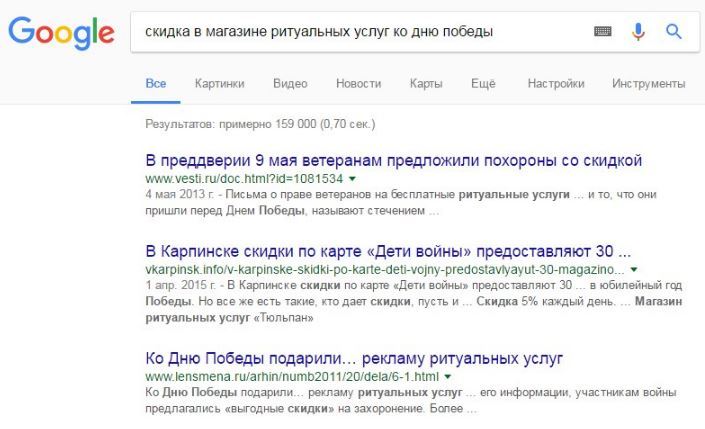
Task: Open the on-screen keyboard icon
Action: [x=602, y=31]
